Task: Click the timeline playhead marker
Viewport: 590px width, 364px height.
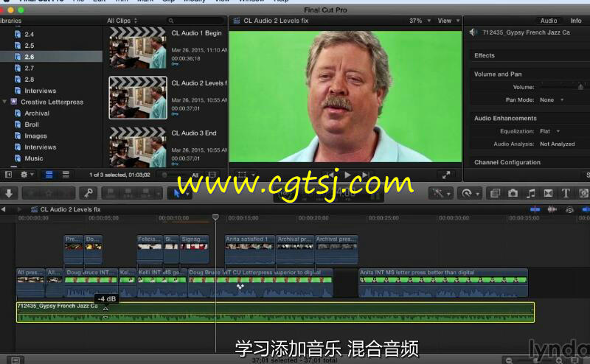Action: [x=215, y=217]
